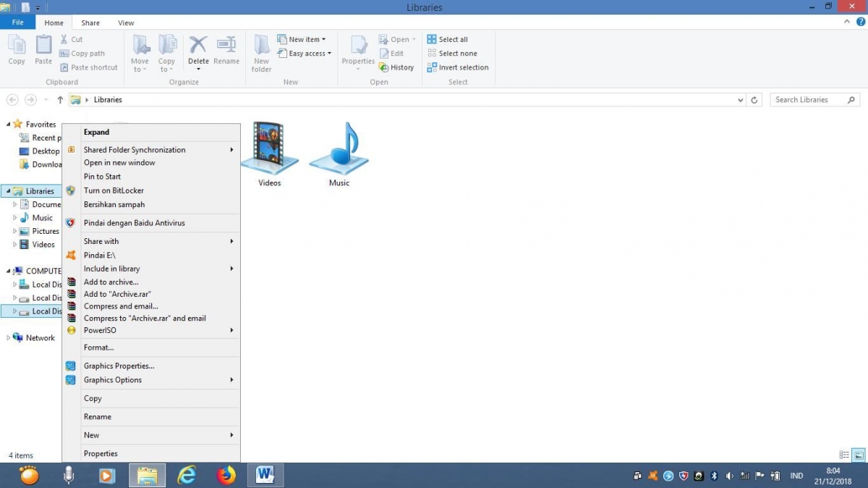This screenshot has height=488, width=868.
Task: Collapse the Libraries tree node
Action: tap(8, 191)
